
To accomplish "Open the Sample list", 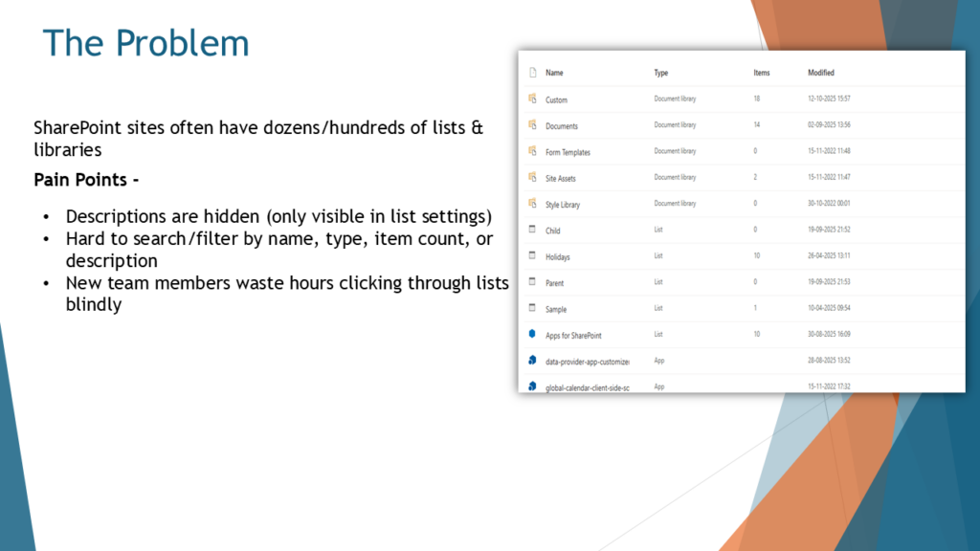I will 556,310.
